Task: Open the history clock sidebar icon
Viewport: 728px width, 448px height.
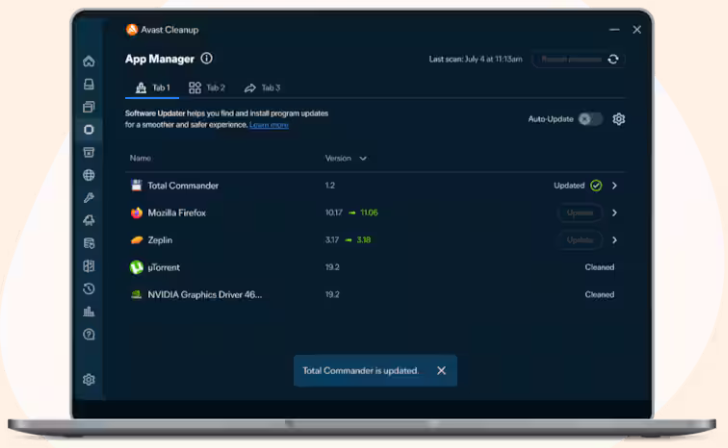Action: click(x=89, y=289)
